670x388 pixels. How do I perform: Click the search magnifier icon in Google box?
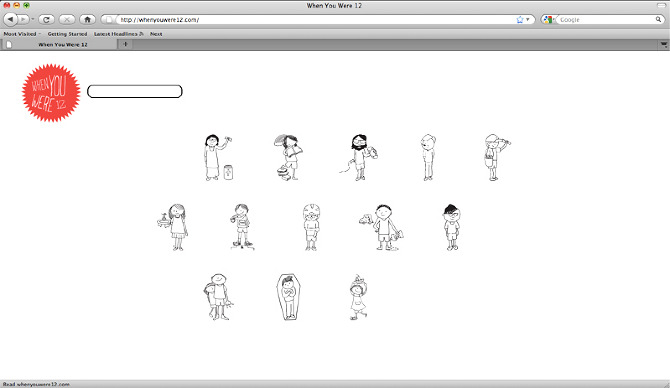658,19
